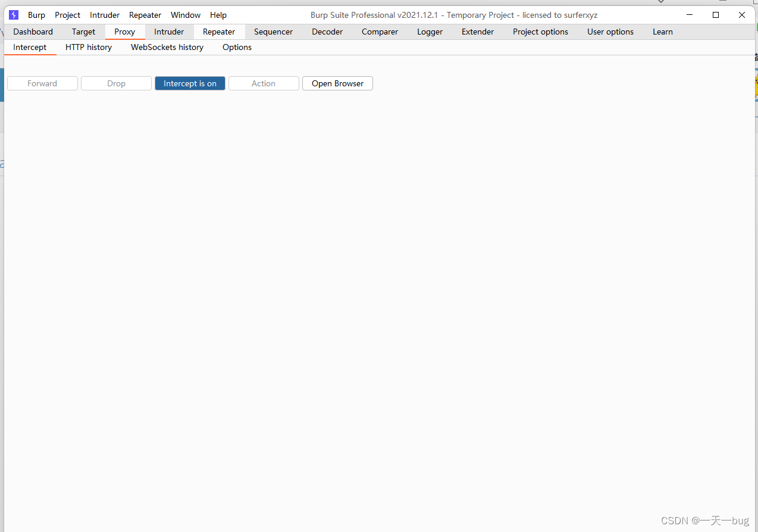Switch to the Logger tab
Image resolution: width=758 pixels, height=532 pixels.
[x=430, y=32]
